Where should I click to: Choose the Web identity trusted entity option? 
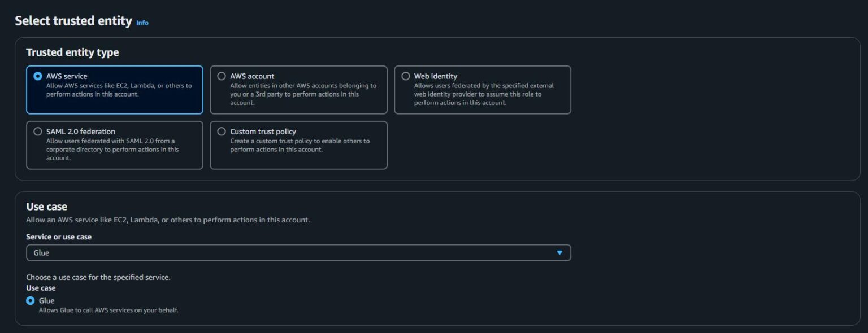tap(405, 76)
